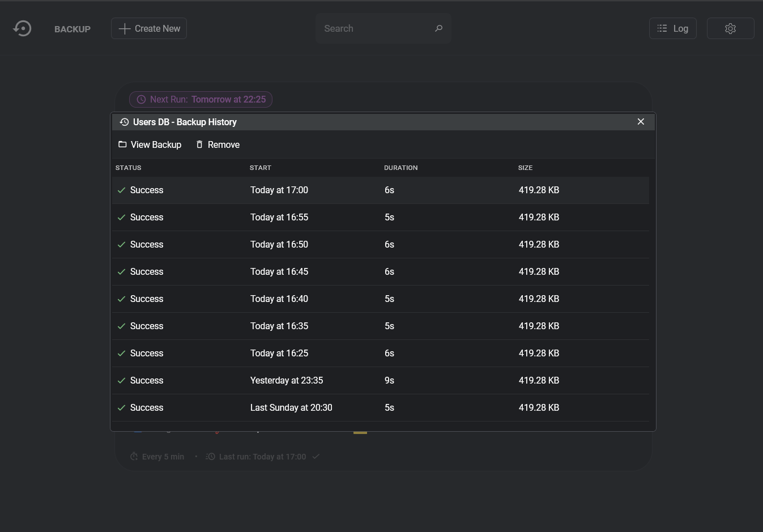Select the backup from Today at 16:40
Viewport: 763px width, 532px height.
[381, 299]
